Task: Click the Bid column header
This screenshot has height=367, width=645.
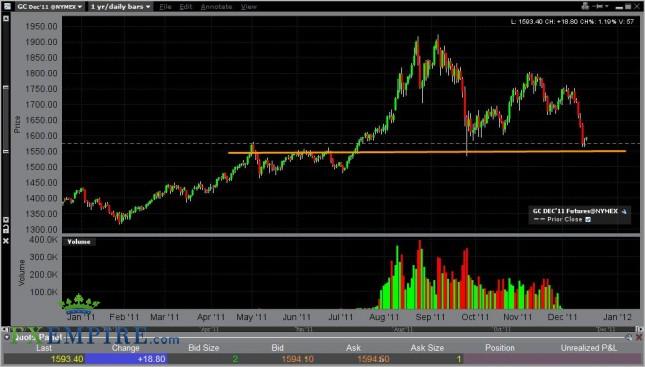Action: point(277,348)
